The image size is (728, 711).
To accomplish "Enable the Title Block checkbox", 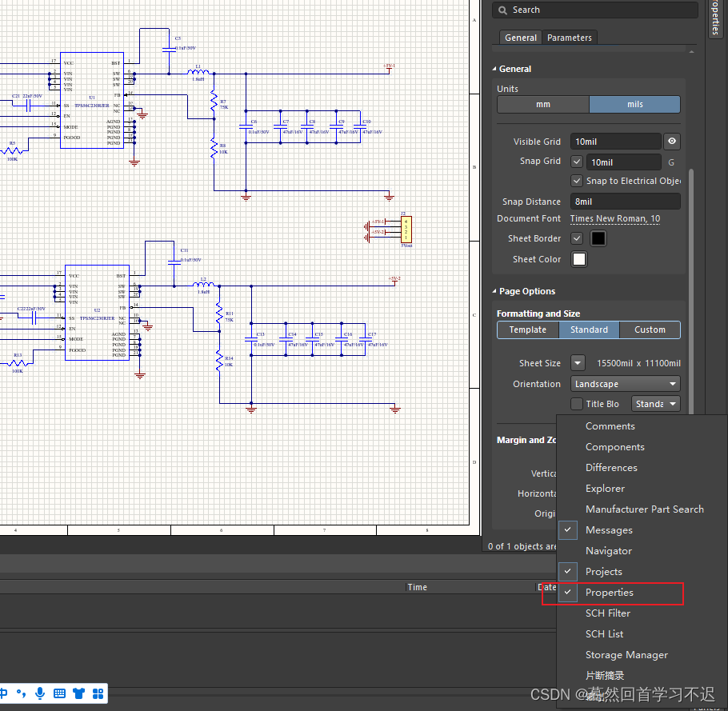I will (577, 404).
